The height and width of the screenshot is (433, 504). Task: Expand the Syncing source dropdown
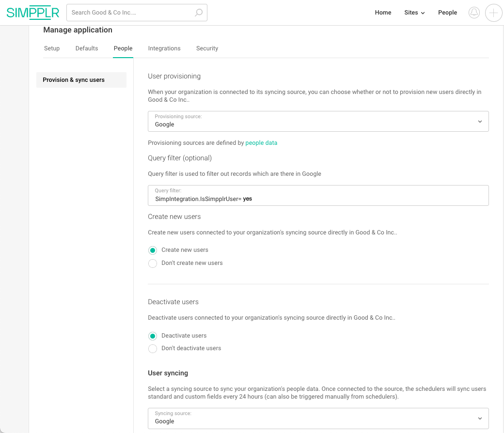tap(318, 418)
